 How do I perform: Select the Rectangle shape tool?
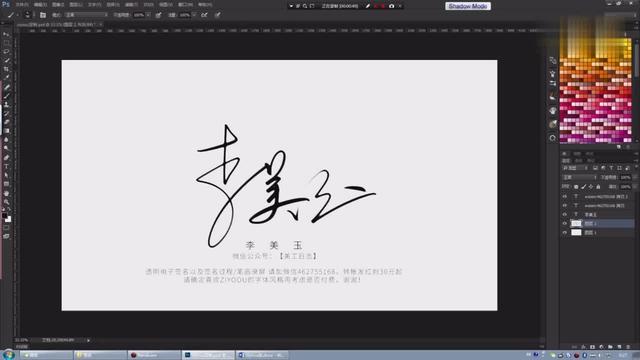6,184
